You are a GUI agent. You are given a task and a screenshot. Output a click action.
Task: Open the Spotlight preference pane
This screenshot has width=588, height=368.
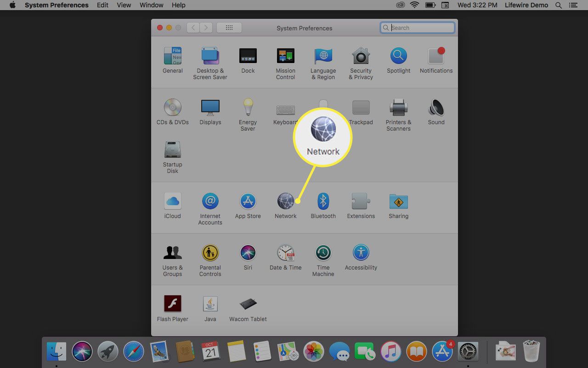(399, 60)
